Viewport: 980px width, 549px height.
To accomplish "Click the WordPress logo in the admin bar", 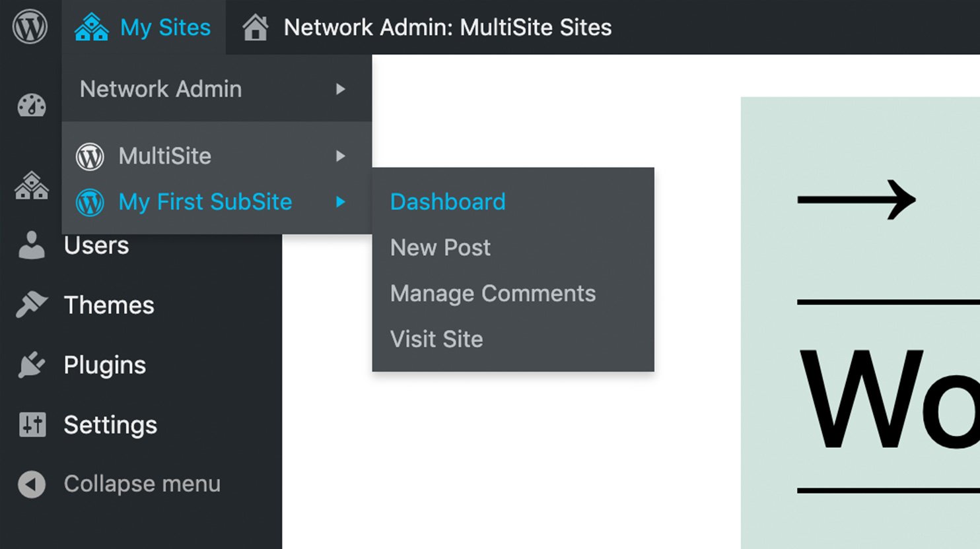I will [x=30, y=26].
